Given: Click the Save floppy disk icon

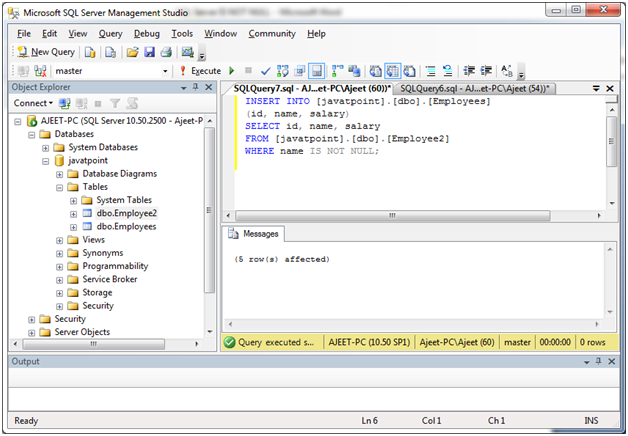Looking at the screenshot, I should pos(150,52).
